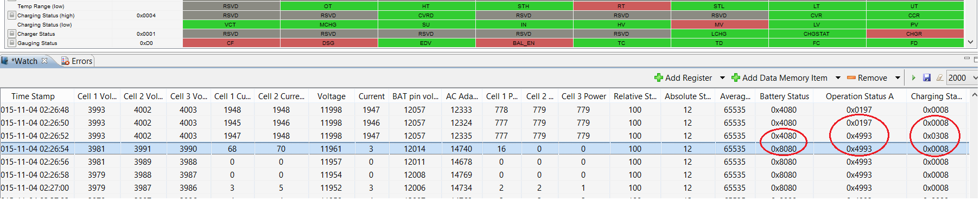Image resolution: width=980 pixels, height=201 pixels.
Task: Toggle the lock on Charging Status (high)
Action: click(x=12, y=15)
